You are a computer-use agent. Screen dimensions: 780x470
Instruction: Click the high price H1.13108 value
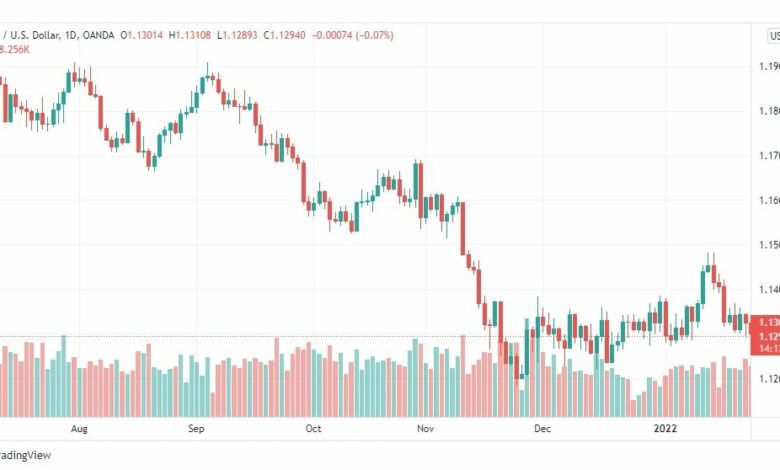click(x=190, y=35)
